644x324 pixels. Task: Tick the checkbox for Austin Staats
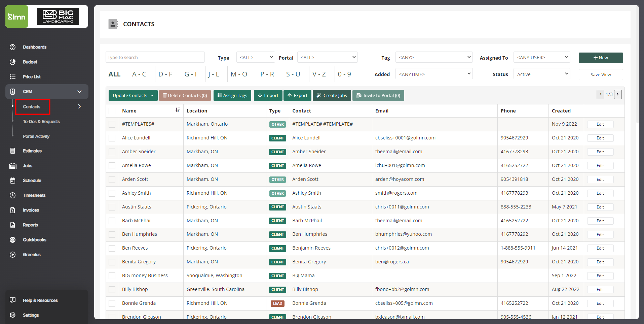pyautogui.click(x=112, y=207)
